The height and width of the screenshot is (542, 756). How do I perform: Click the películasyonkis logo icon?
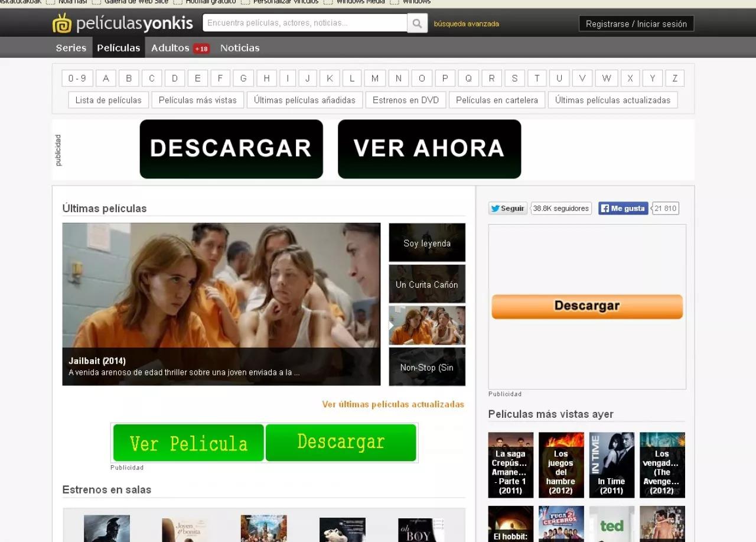pos(61,23)
